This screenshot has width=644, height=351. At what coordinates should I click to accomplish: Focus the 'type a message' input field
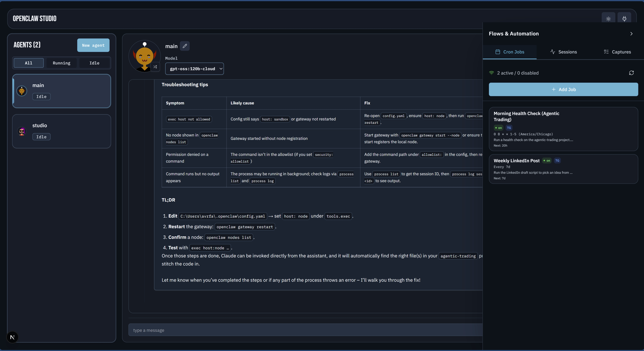[x=305, y=330]
